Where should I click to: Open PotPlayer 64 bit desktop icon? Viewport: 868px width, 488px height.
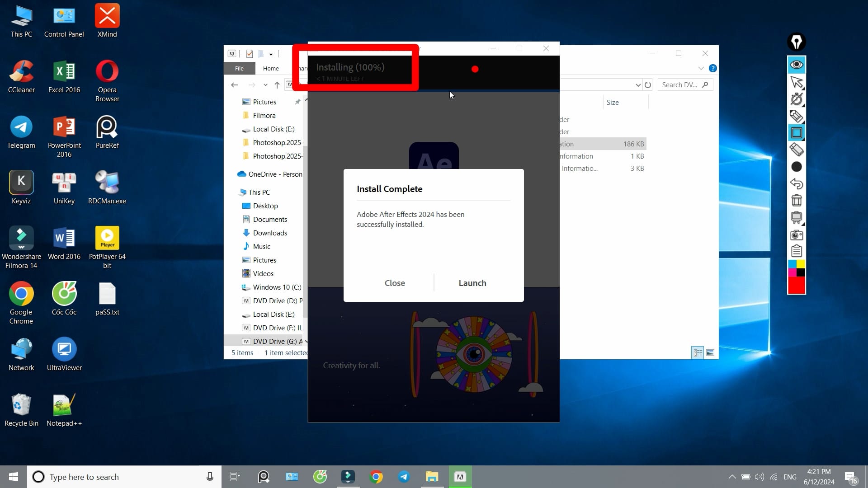[107, 248]
